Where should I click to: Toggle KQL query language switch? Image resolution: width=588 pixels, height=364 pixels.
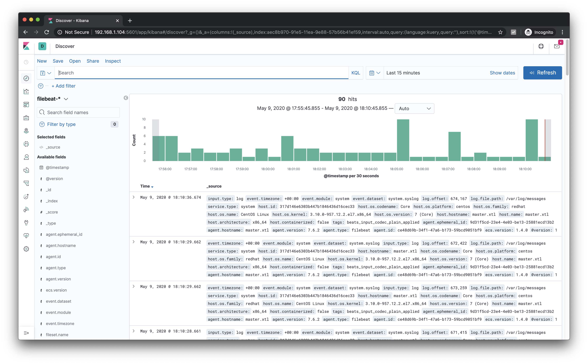coord(356,73)
